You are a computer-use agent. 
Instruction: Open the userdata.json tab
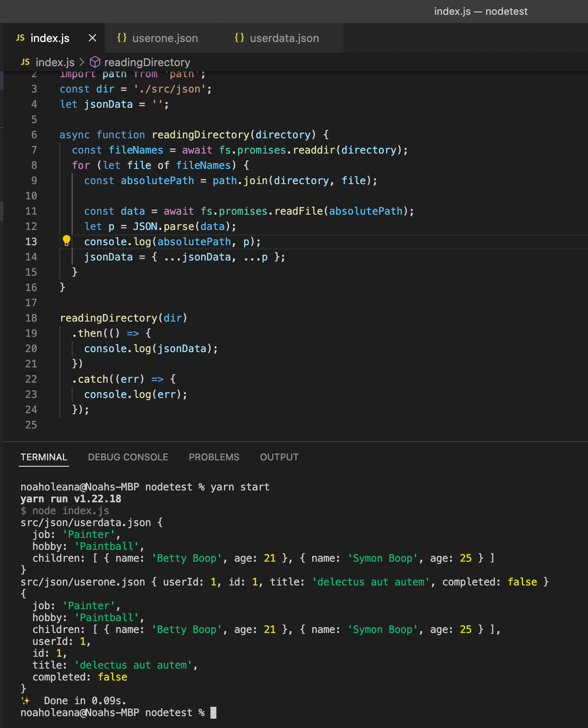tap(284, 38)
